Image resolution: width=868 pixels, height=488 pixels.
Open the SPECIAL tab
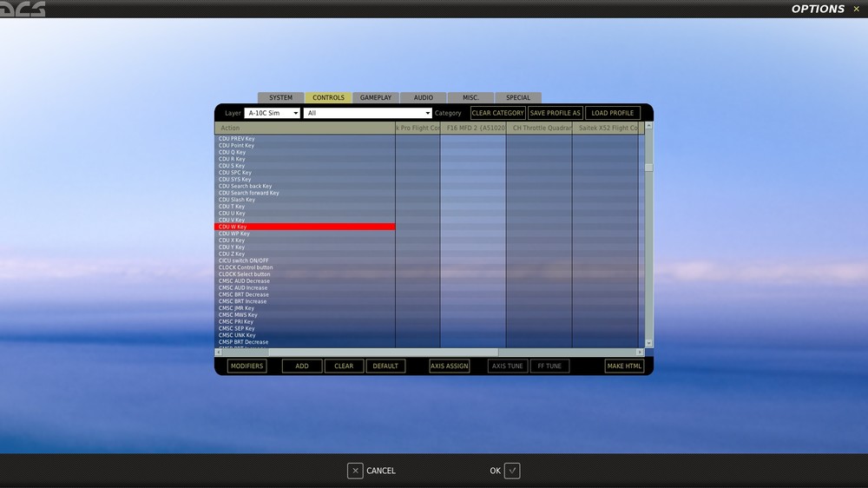(518, 97)
